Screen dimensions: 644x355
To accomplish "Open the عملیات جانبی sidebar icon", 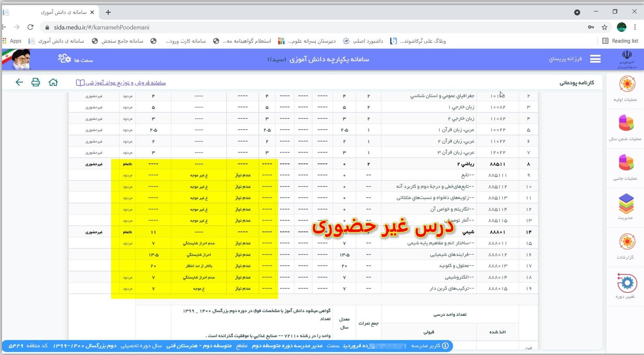I will click(626, 162).
